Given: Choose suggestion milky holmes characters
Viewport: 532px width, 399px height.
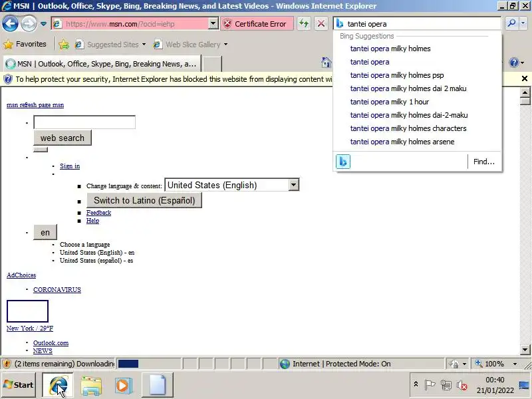Looking at the screenshot, I should coord(408,128).
